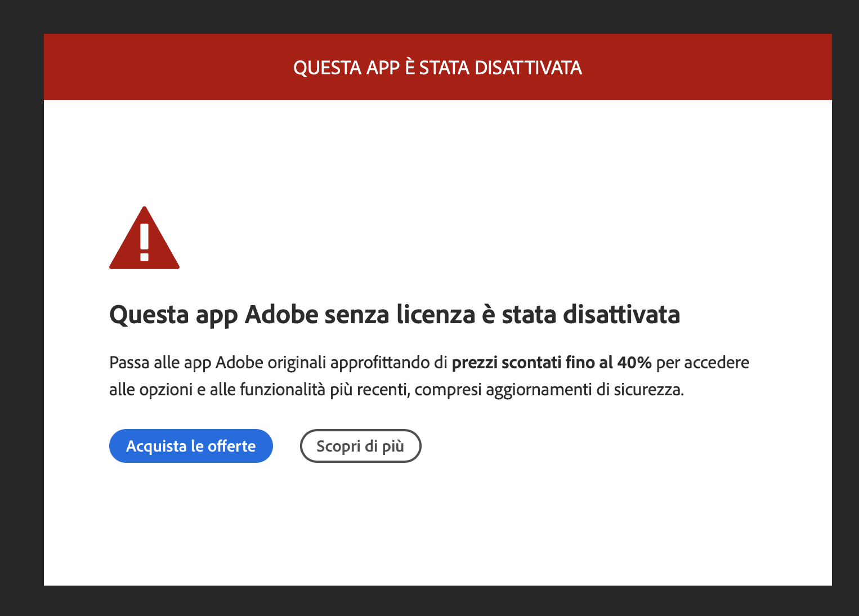The image size is (859, 616).
Task: Select the heading "Questa app Adobe senza licenza è stata disattivata"
Action: click(x=395, y=314)
